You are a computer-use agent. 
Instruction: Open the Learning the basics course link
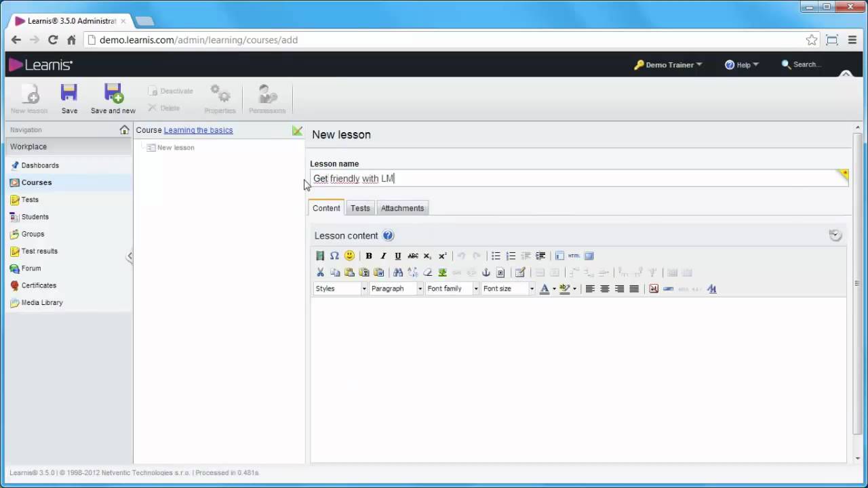tap(198, 130)
